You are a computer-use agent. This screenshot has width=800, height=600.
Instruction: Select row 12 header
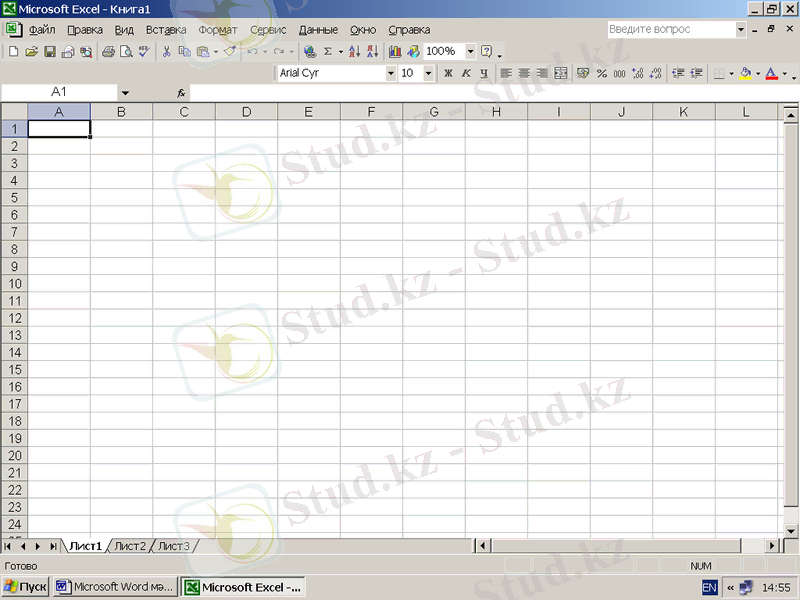click(x=14, y=318)
